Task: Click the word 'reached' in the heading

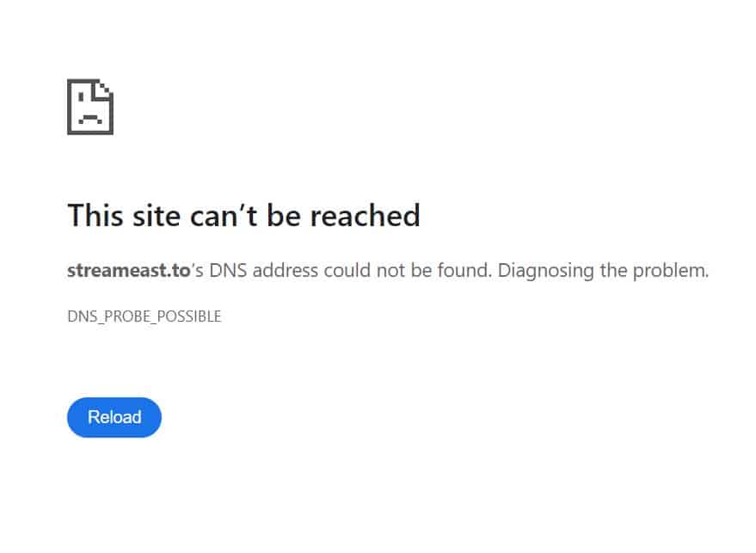Action: coord(365,215)
